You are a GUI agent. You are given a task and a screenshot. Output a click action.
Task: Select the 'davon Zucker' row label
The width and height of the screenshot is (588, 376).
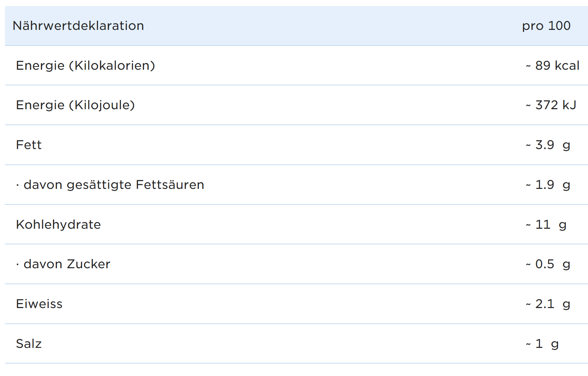pos(67,264)
